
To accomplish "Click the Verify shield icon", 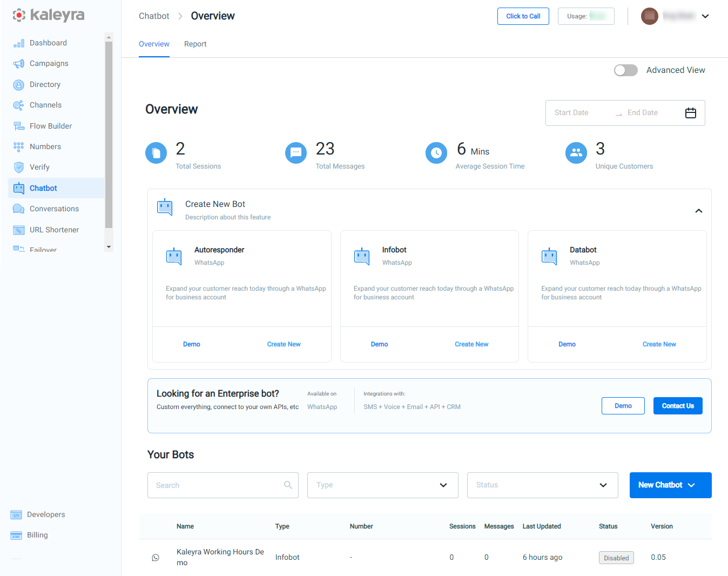I will [x=19, y=168].
